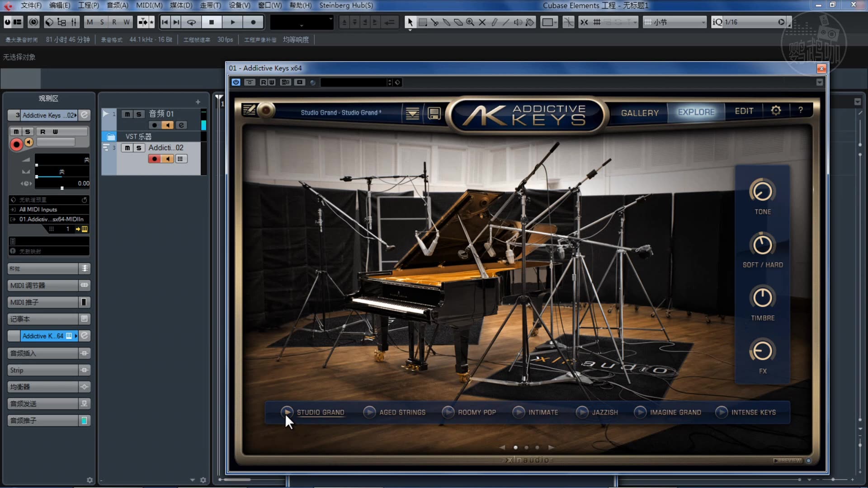This screenshot has width=868, height=488.
Task: Toggle plugin bypass power button
Action: [x=236, y=82]
